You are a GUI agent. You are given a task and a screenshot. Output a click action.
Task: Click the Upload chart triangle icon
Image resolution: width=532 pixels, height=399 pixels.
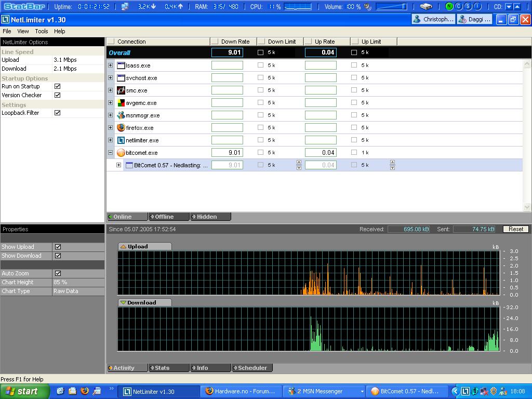click(124, 247)
